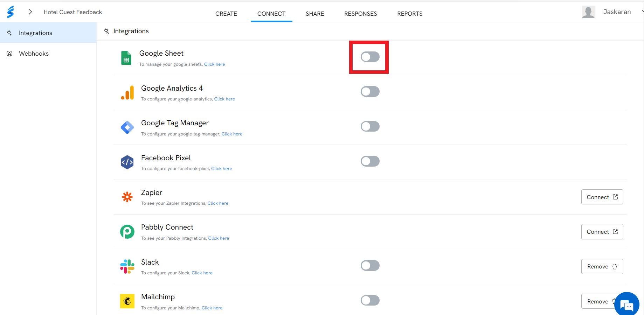Click the Connect button for Zapier
The width and height of the screenshot is (644, 315).
[x=602, y=197]
